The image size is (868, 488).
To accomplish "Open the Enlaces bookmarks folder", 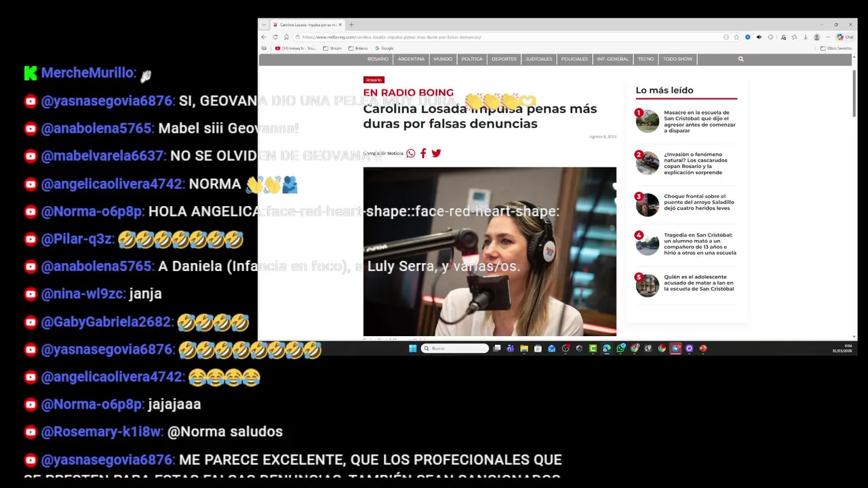I will pos(358,48).
